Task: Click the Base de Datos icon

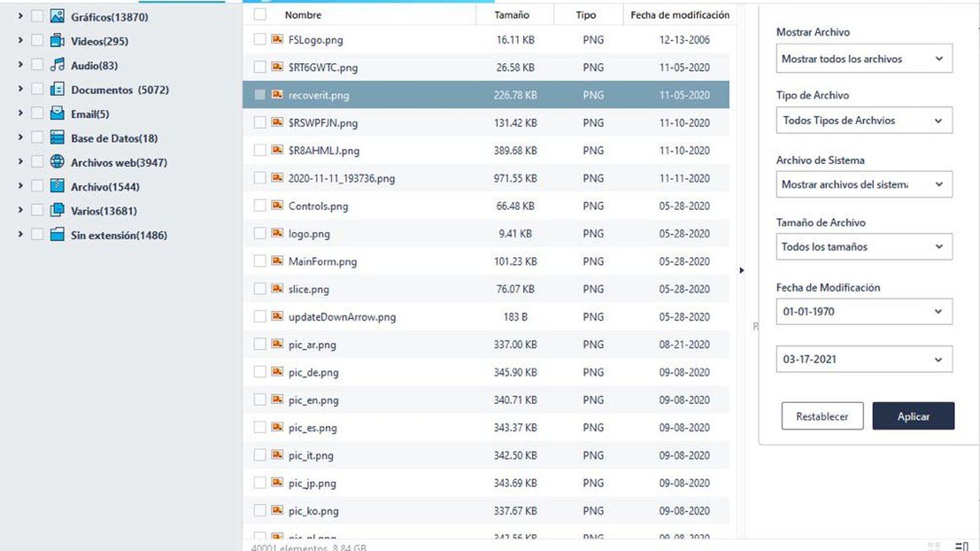Action: coord(57,138)
